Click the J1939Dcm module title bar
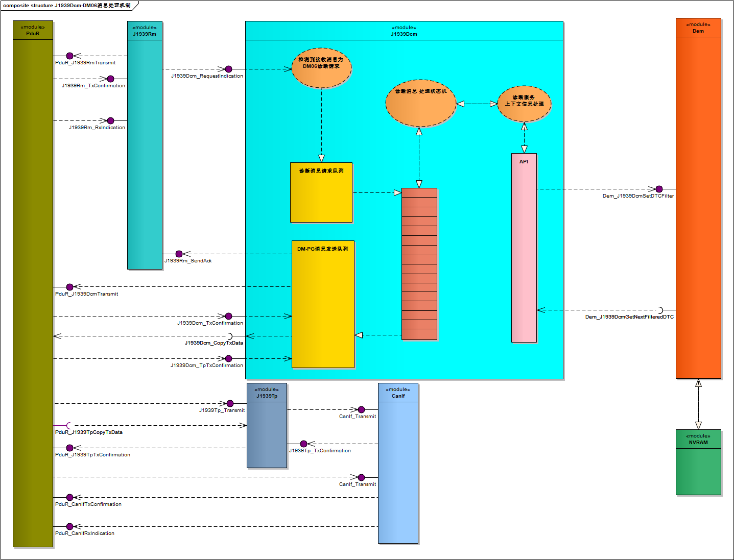The image size is (734, 560). 404,31
